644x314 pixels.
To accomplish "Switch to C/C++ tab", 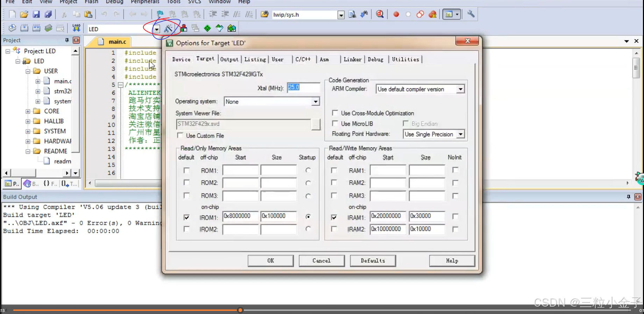I will 303,59.
